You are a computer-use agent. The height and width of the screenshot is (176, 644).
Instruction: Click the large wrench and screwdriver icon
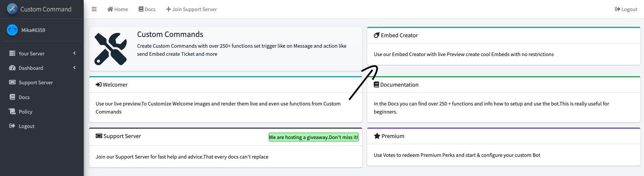pos(111,49)
